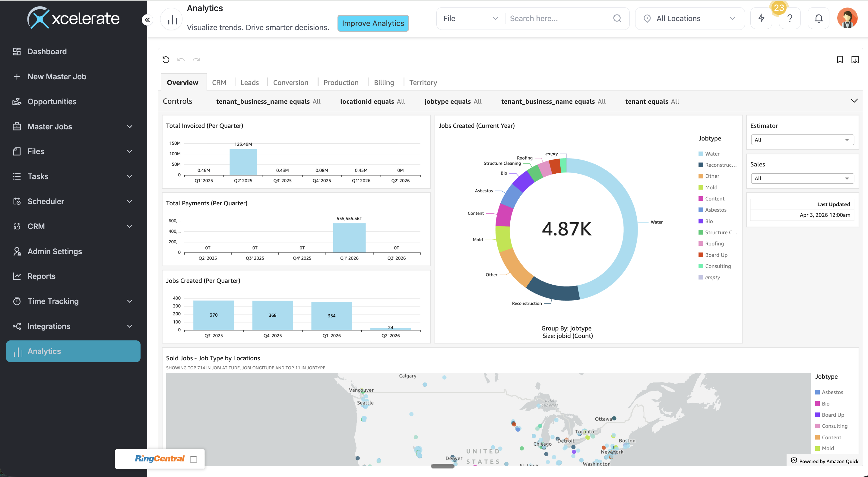The image size is (868, 477).
Task: Open the notifications bell
Action: tap(819, 18)
